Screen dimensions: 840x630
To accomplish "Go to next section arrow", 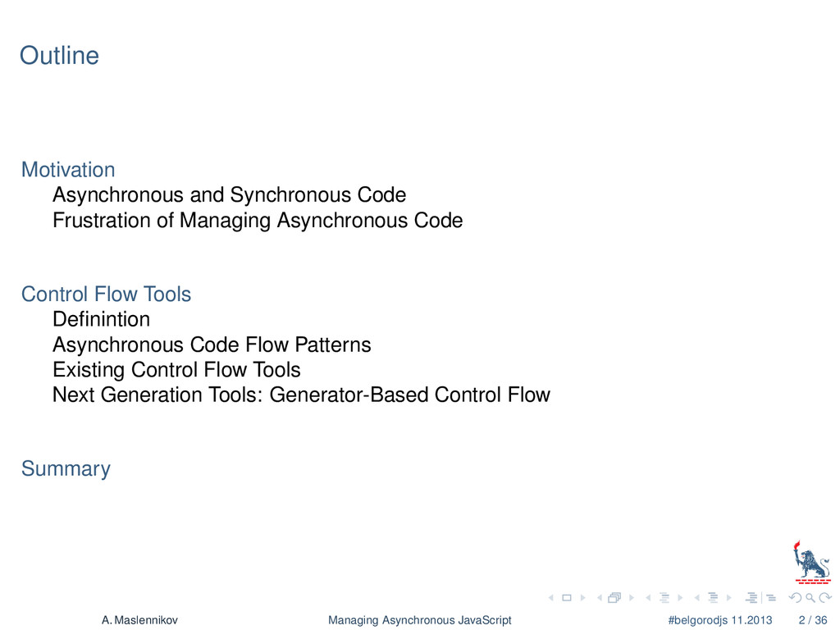I will [729, 598].
